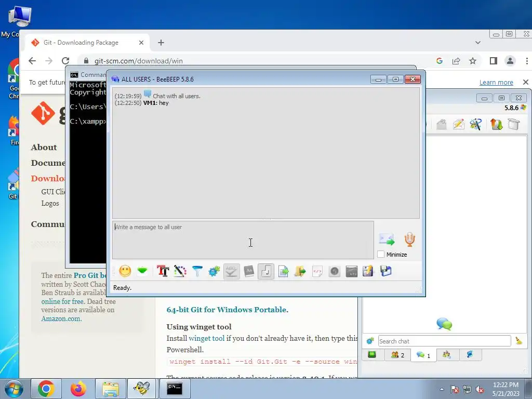
Task: Clear chat search with broom icon
Action: [x=519, y=341]
